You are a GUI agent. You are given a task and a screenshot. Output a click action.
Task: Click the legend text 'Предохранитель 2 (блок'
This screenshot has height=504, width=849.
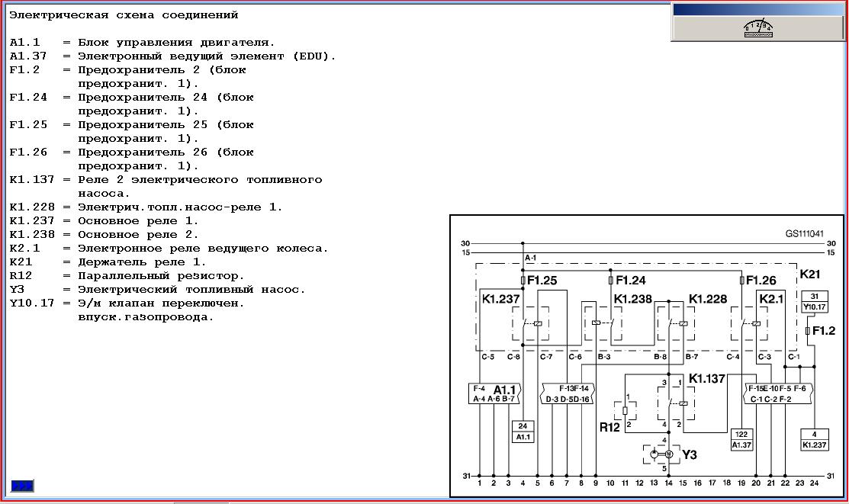point(162,70)
